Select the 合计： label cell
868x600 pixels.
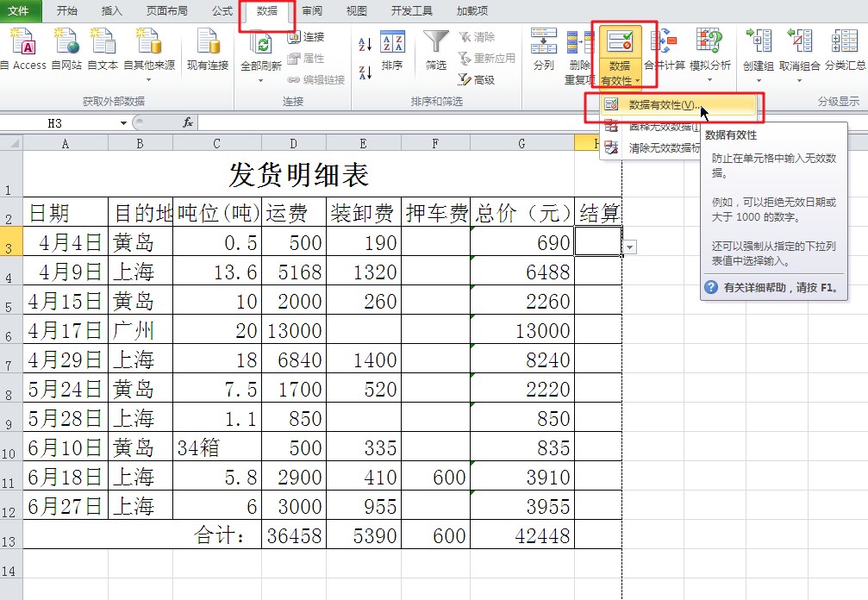click(x=142, y=534)
